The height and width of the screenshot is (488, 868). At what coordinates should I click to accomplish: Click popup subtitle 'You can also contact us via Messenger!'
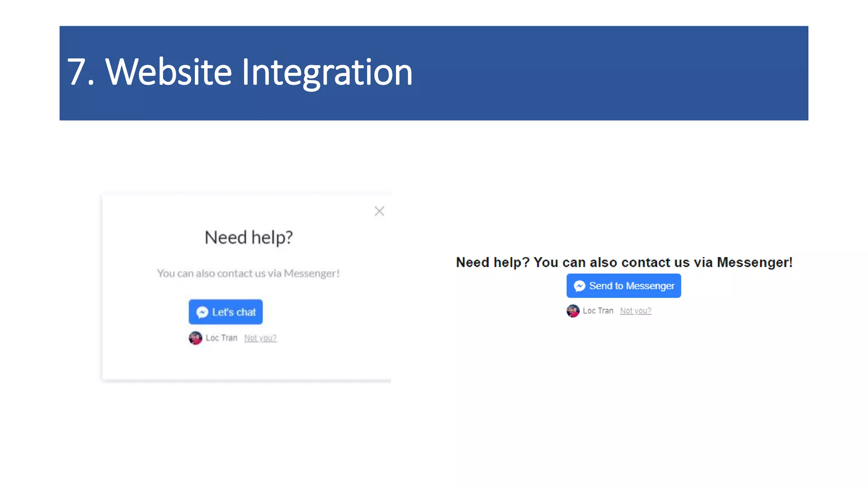pos(248,274)
